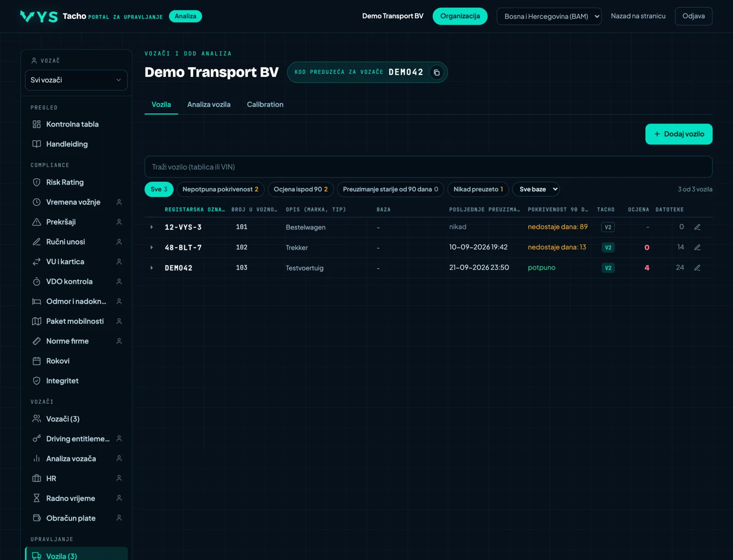Image resolution: width=733 pixels, height=560 pixels.
Task: Open Vremena vožnje clock icon
Action: click(x=37, y=202)
